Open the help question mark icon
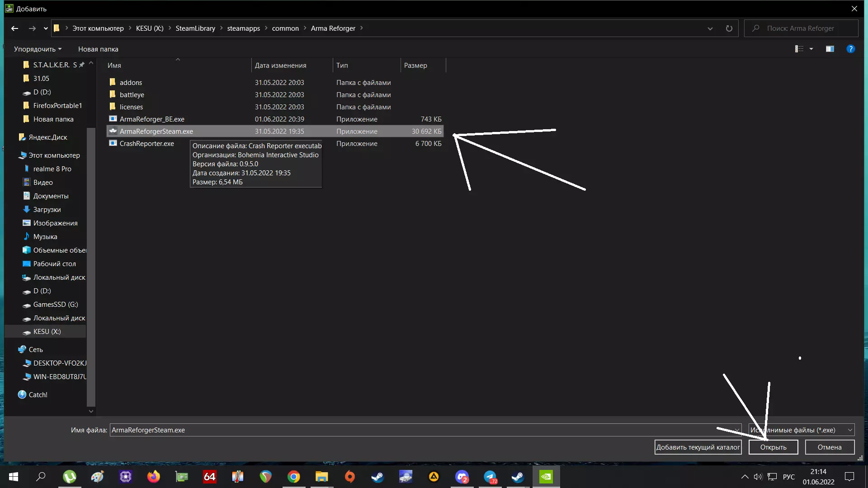Image resolution: width=868 pixels, height=488 pixels. click(x=850, y=49)
